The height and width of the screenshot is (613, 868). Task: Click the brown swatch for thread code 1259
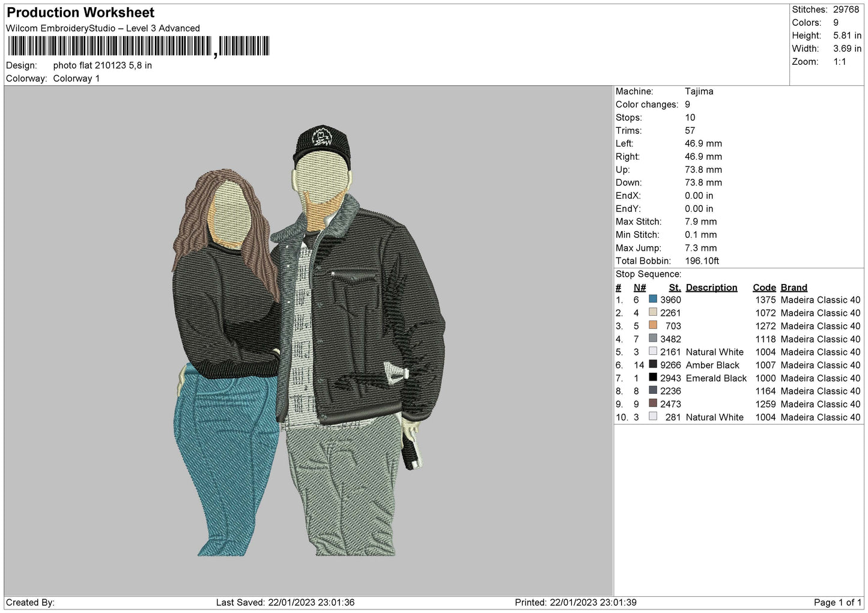click(x=653, y=403)
